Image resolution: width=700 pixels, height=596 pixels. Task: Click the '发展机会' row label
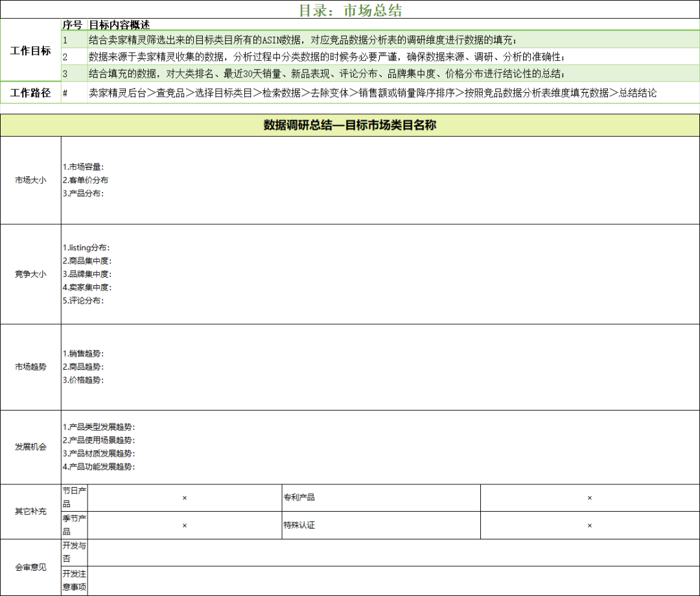pos(30,447)
